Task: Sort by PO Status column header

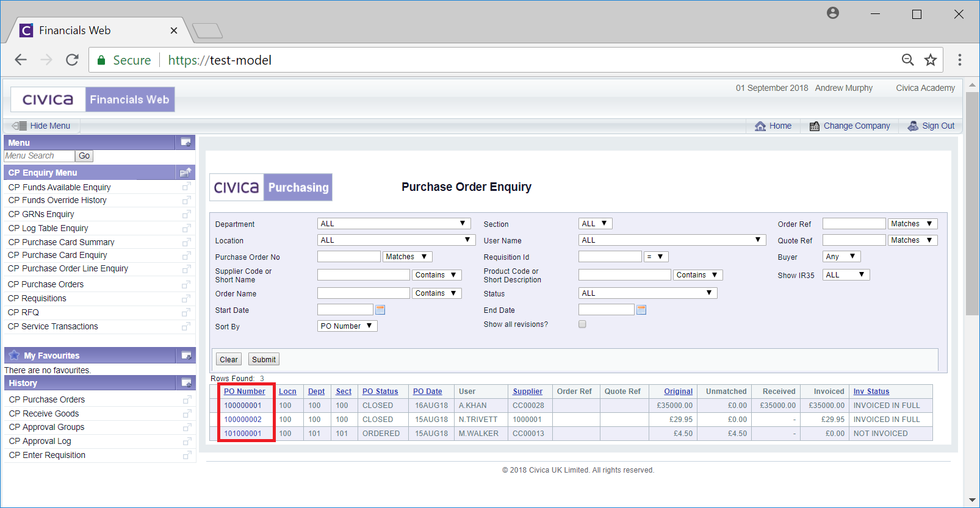Action: [380, 392]
